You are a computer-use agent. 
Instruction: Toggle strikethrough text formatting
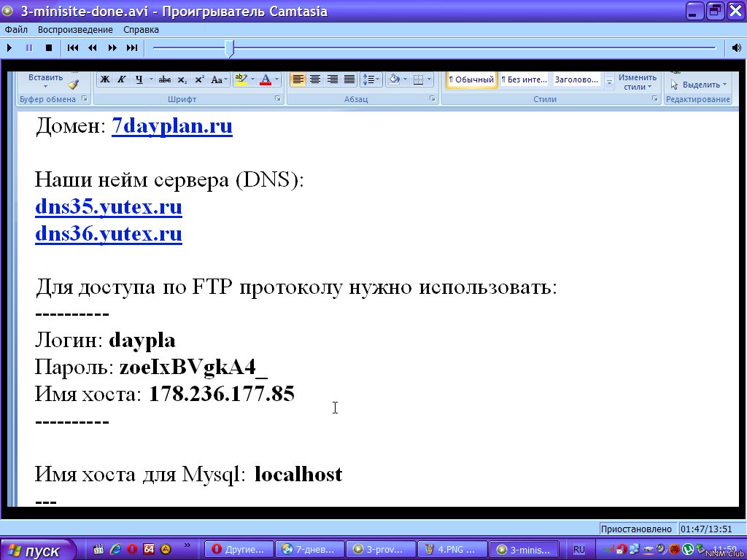165,79
